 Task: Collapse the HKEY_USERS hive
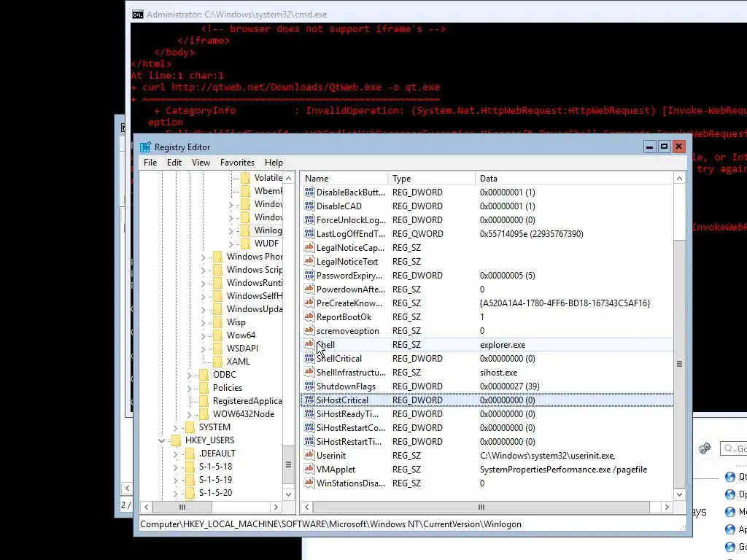161,440
